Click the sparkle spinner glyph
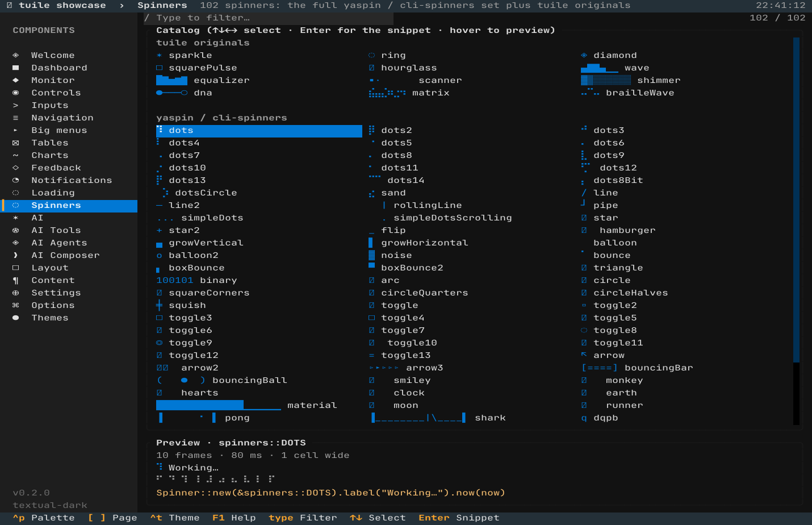 tap(159, 55)
